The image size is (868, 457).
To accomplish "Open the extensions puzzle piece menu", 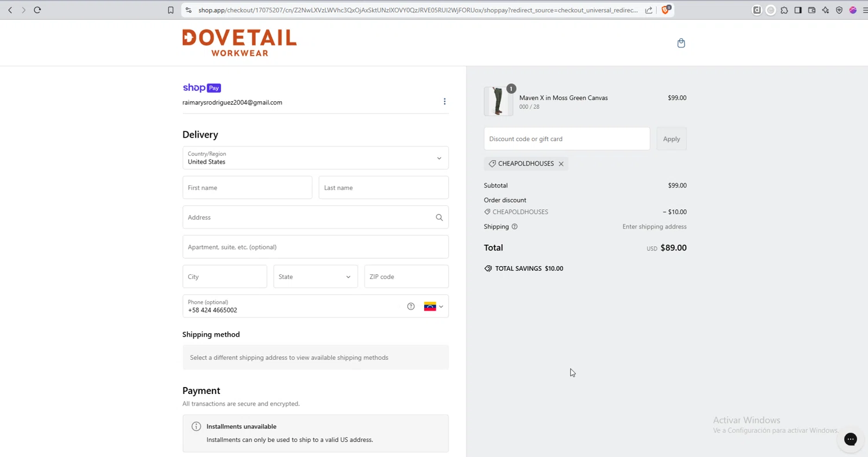I will pos(784,10).
